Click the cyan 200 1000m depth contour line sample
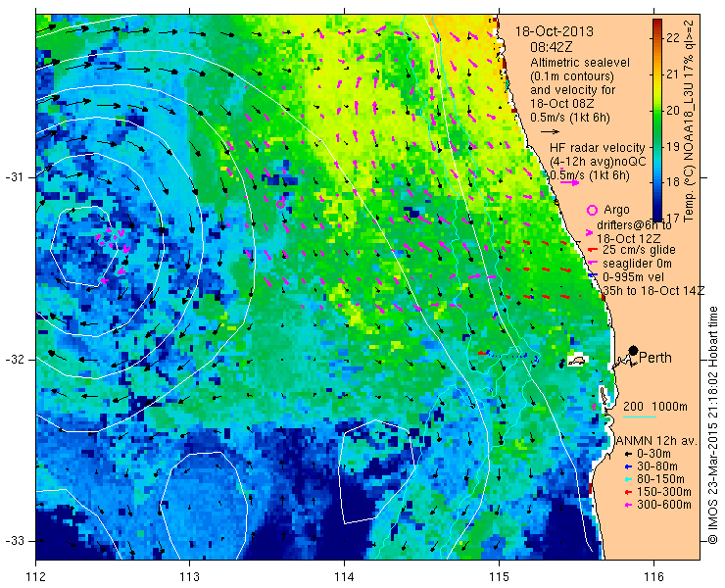Image resolution: width=725 pixels, height=588 pixels. 640,416
